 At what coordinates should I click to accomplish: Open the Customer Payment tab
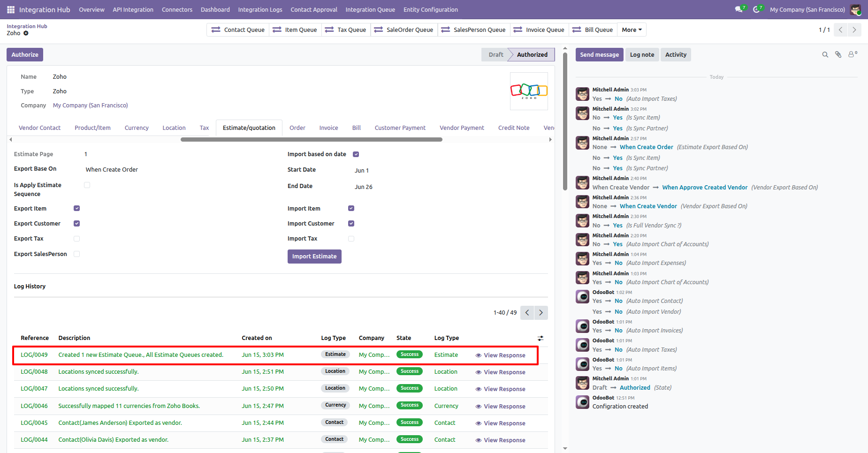pos(400,128)
